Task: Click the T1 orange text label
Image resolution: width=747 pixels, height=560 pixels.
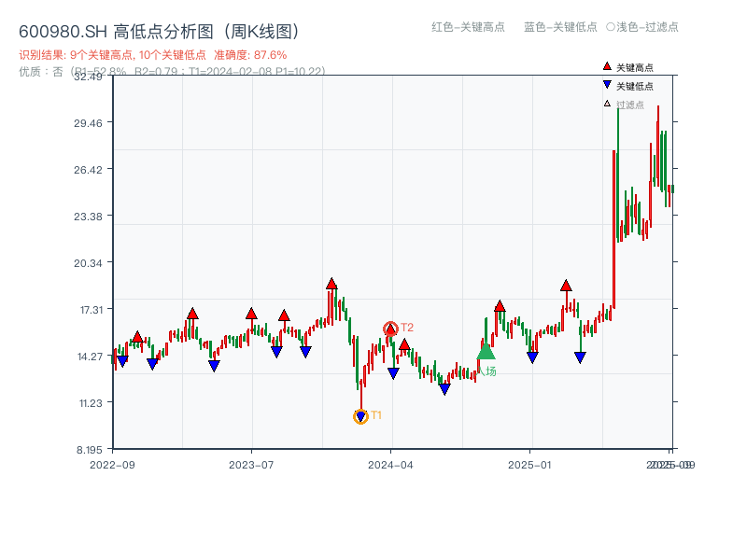Action: coord(376,415)
